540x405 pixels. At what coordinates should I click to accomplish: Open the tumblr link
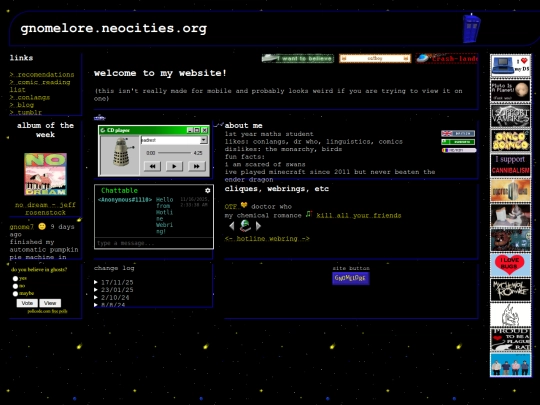pos(26,112)
